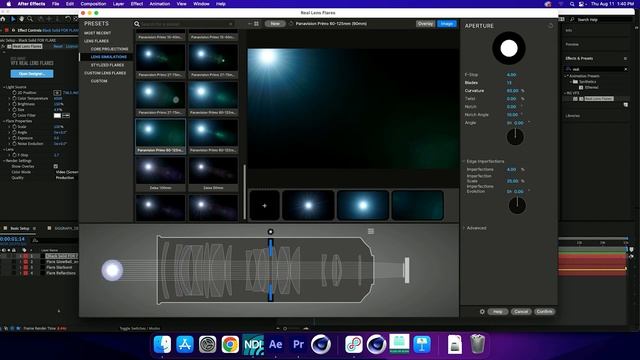This screenshot has width=640, height=360.
Task: Click the presets search magnifier icon
Action: click(137, 24)
